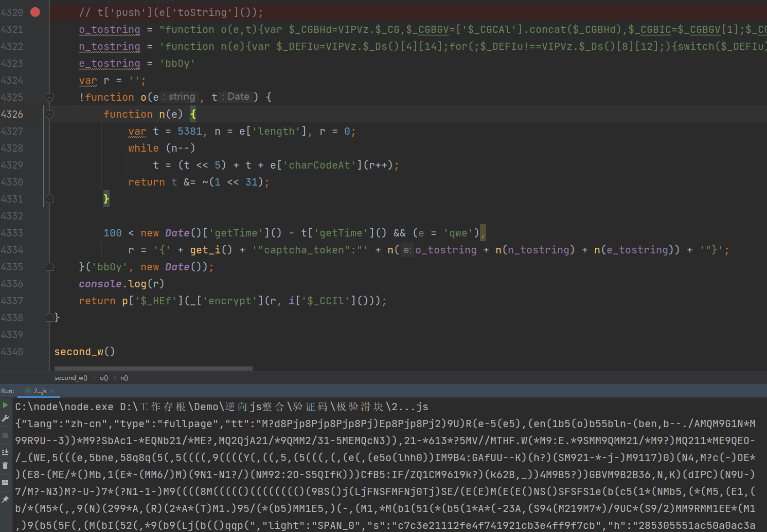This screenshot has width=767, height=532.
Task: Toggle Scroll to End in Run panel
Action: click(x=5, y=452)
